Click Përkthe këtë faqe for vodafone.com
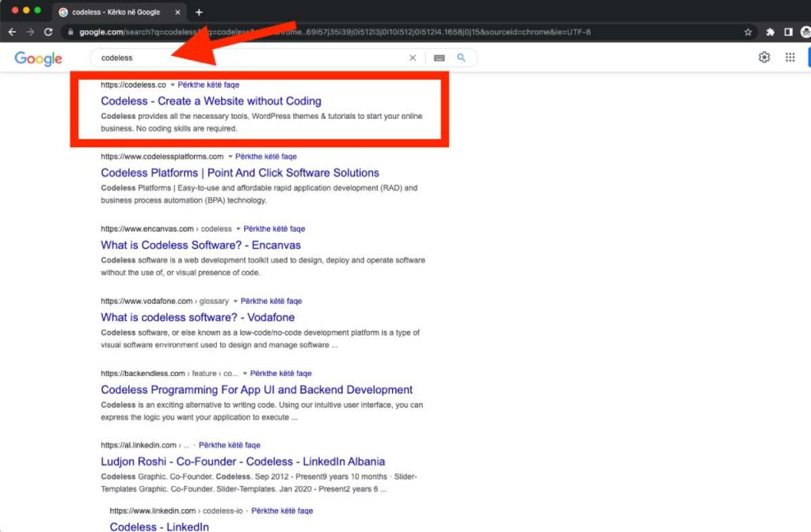 pyautogui.click(x=271, y=302)
